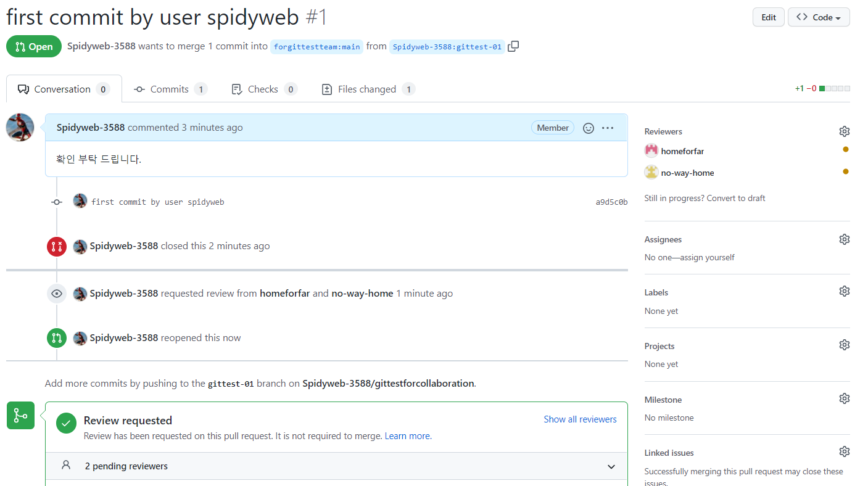Open no-way-home reviewer profile name
Image resolution: width=868 pixels, height=486 pixels.
[x=687, y=173]
